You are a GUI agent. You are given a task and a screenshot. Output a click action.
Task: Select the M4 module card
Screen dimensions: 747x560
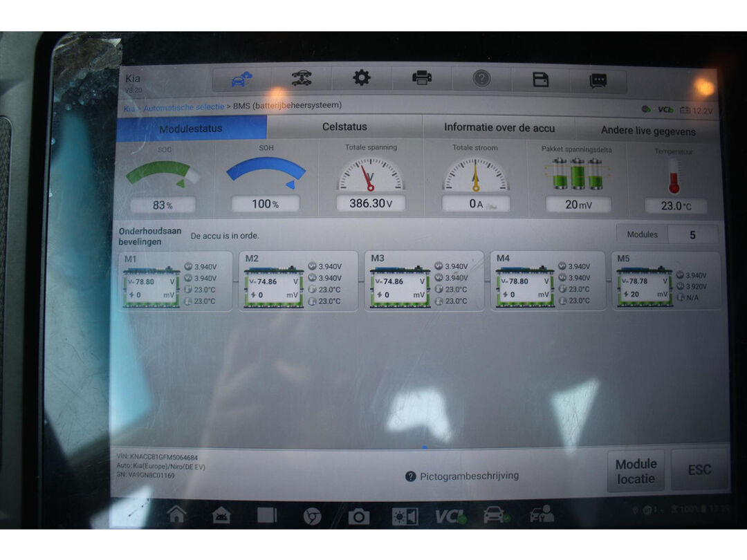(548, 281)
